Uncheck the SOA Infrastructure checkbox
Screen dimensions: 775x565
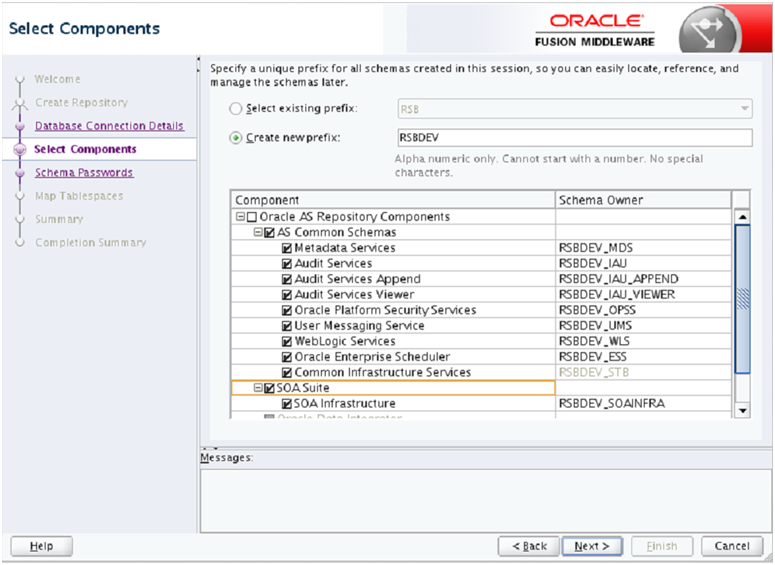coord(287,404)
